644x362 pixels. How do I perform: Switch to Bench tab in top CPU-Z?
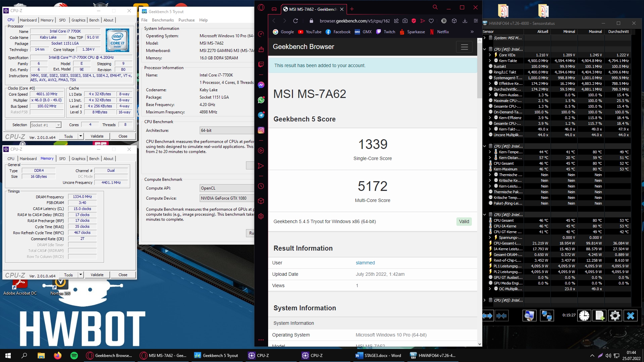(x=94, y=20)
